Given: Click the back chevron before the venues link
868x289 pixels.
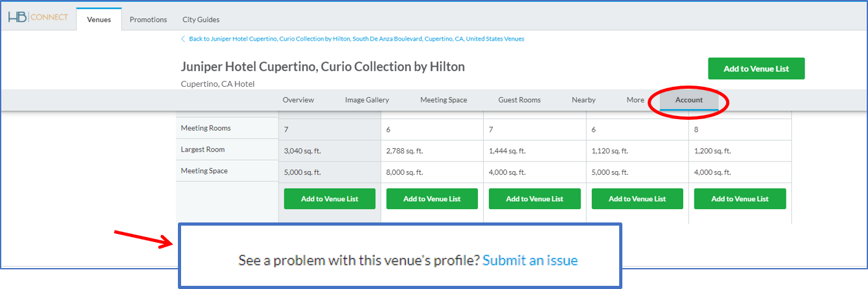Looking at the screenshot, I should click(x=183, y=39).
